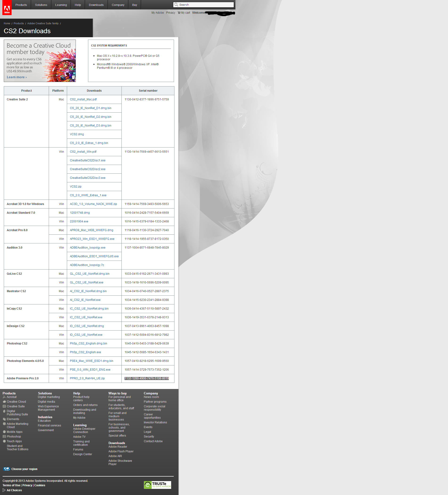Download 12001748.dmg for Acrobat Standard
Image resolution: width=448 pixels, height=495 pixels.
(80, 213)
